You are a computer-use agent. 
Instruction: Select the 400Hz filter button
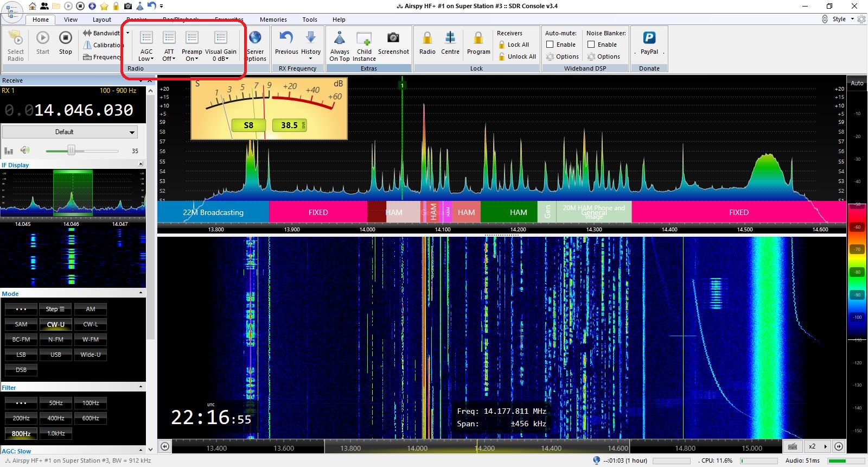coord(56,418)
